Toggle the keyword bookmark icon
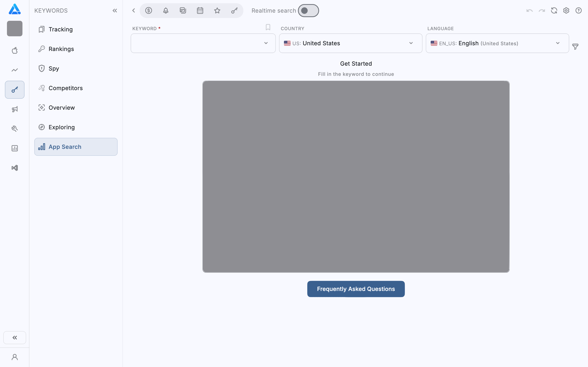Image resolution: width=588 pixels, height=367 pixels. [x=268, y=27]
